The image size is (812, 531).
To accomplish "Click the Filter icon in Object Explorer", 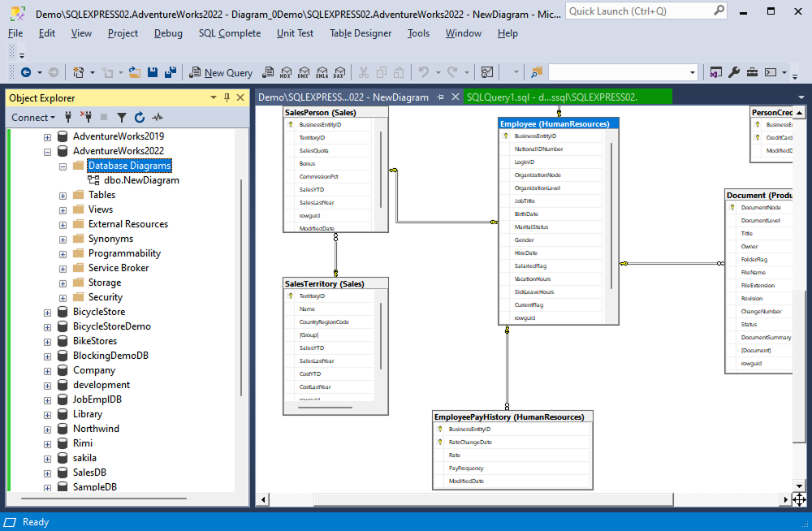I will tap(122, 118).
